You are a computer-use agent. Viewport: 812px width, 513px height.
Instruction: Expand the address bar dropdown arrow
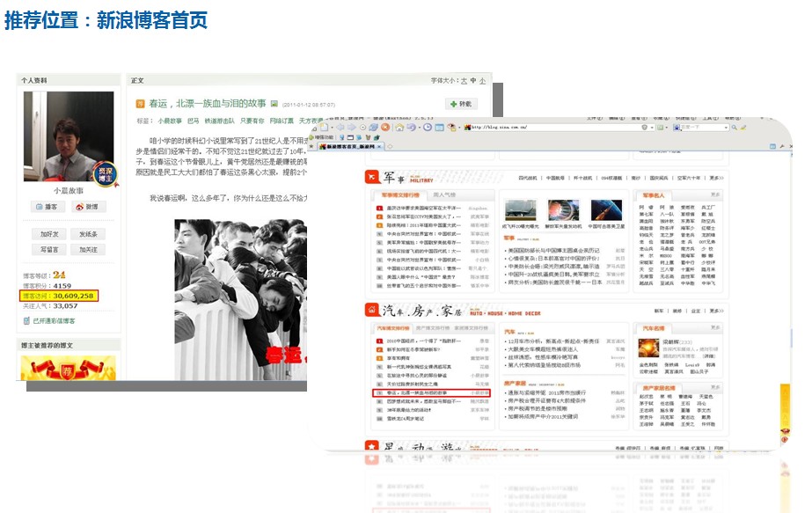[652, 127]
